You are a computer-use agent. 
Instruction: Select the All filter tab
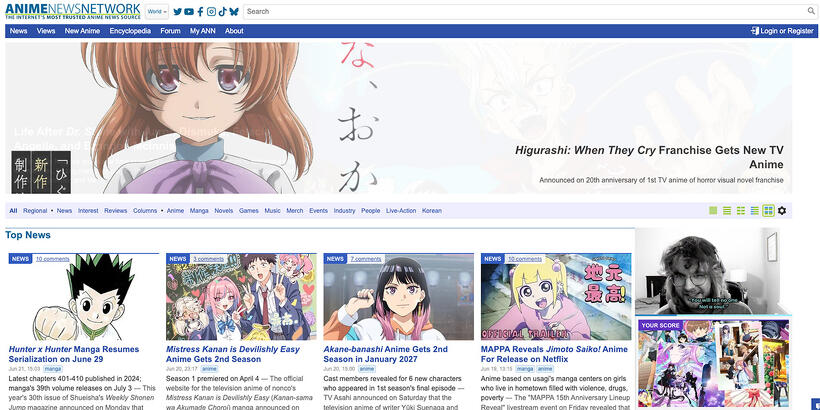pyautogui.click(x=13, y=211)
